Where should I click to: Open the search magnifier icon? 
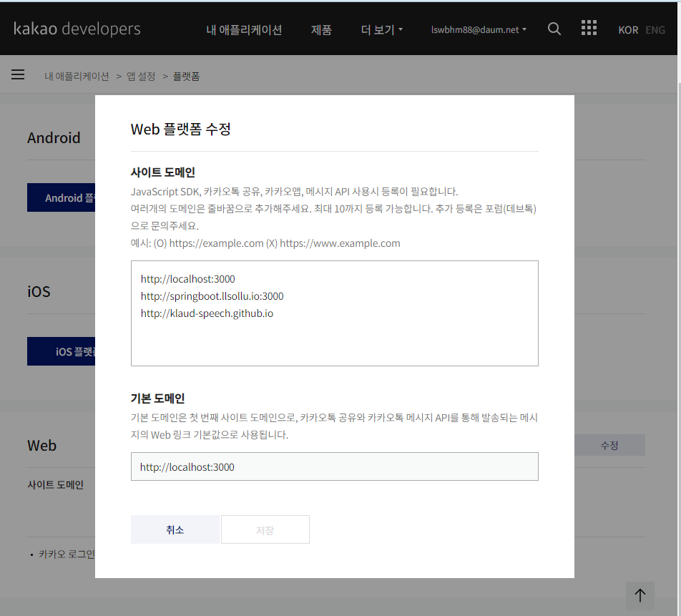pos(554,29)
